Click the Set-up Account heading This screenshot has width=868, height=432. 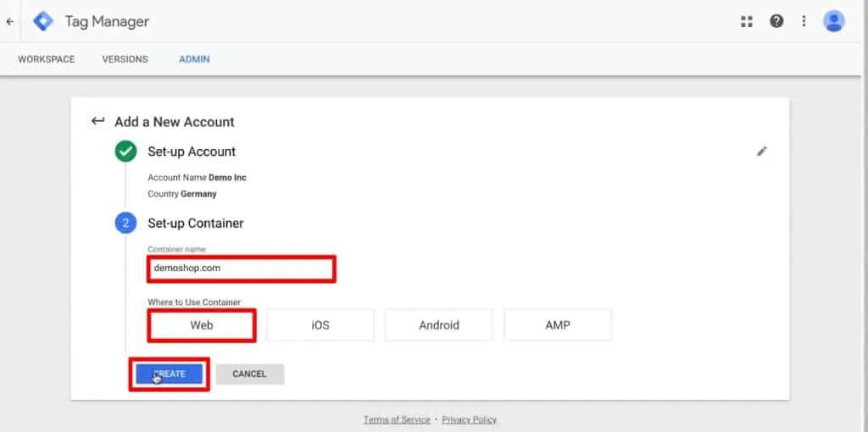pyautogui.click(x=192, y=152)
